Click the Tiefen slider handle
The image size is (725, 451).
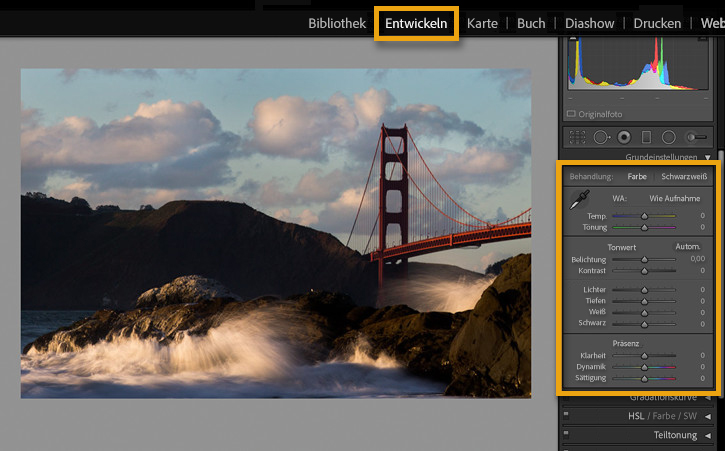coord(644,302)
